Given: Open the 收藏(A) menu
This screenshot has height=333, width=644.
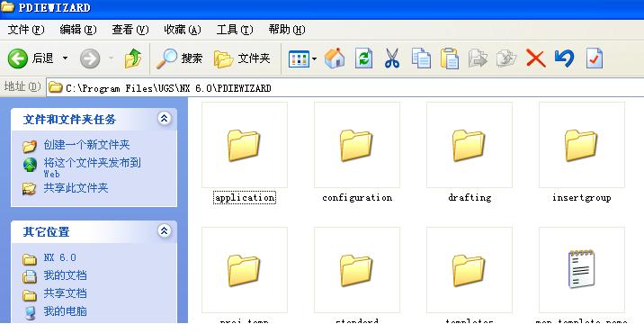Looking at the screenshot, I should [183, 30].
